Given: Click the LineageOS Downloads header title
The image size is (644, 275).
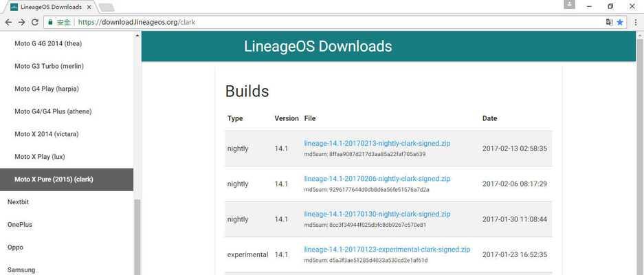Looking at the screenshot, I should [x=318, y=46].
